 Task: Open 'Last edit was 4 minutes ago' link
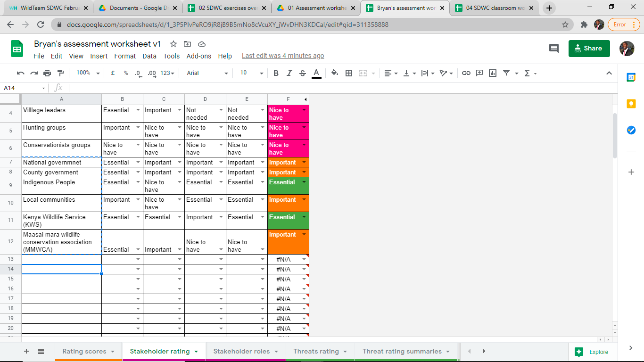point(283,56)
